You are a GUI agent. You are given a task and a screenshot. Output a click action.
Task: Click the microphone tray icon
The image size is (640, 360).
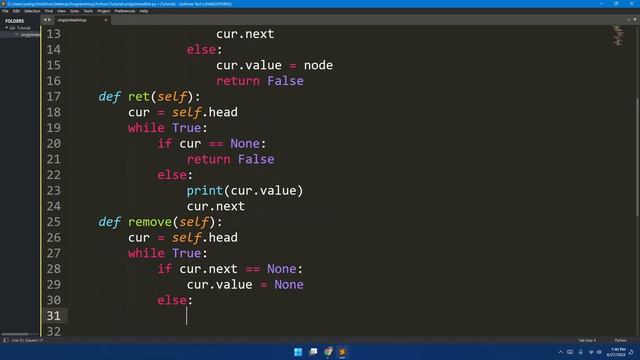pyautogui.click(x=580, y=352)
